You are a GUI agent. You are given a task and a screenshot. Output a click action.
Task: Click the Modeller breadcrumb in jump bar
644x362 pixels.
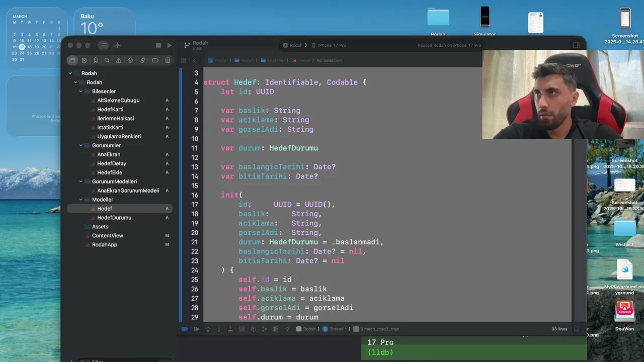(x=273, y=60)
